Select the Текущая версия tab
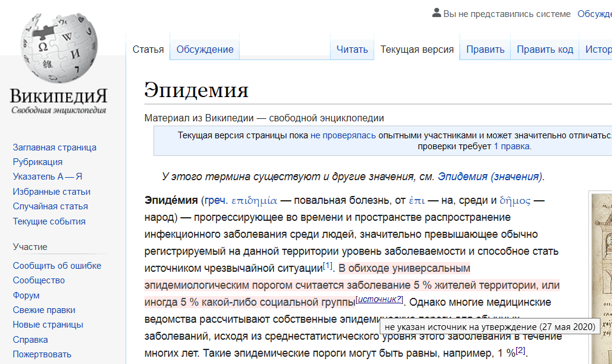The width and height of the screenshot is (612, 364). (417, 50)
